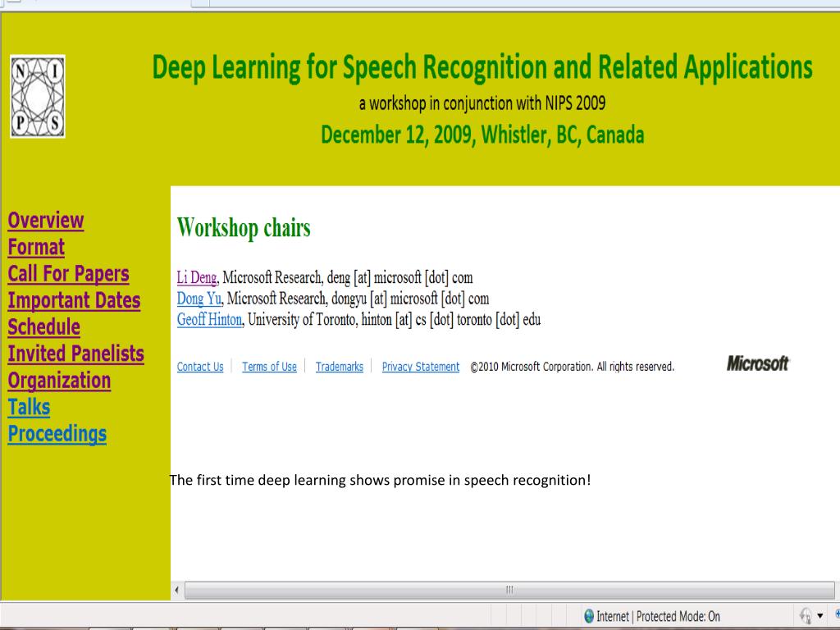Open the Trademarks footer link
Image resolution: width=840 pixels, height=630 pixels.
(x=340, y=367)
